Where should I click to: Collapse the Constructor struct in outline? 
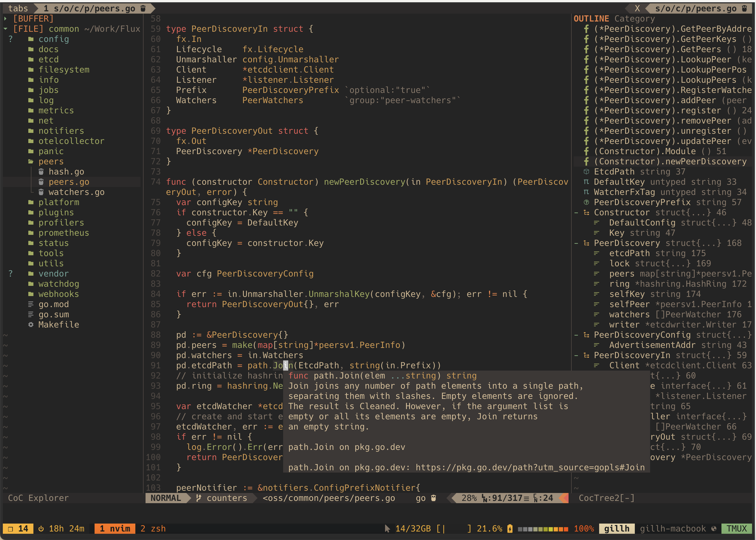click(x=576, y=212)
